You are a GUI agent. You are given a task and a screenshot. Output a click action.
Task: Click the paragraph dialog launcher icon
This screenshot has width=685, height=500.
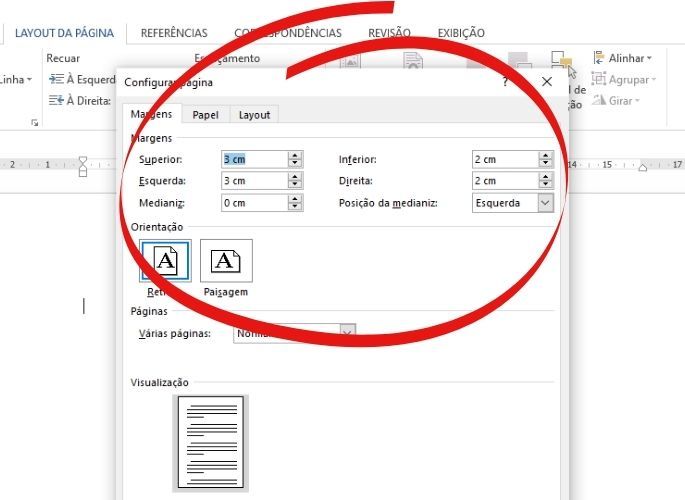(x=35, y=123)
